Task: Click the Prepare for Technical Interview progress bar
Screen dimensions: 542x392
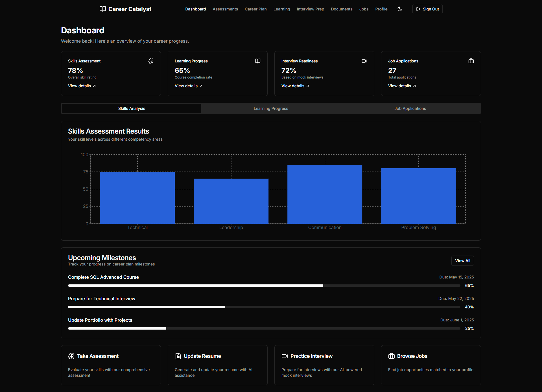Action: click(x=264, y=307)
